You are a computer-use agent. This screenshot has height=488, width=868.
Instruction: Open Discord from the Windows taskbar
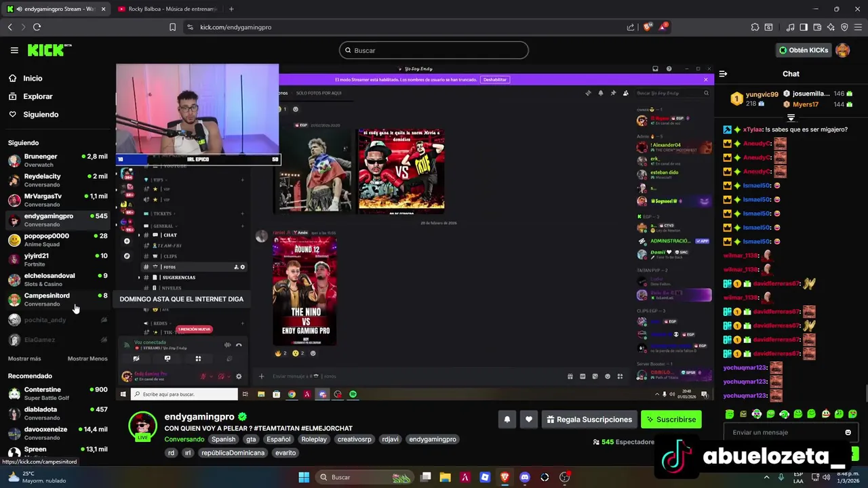[524, 477]
